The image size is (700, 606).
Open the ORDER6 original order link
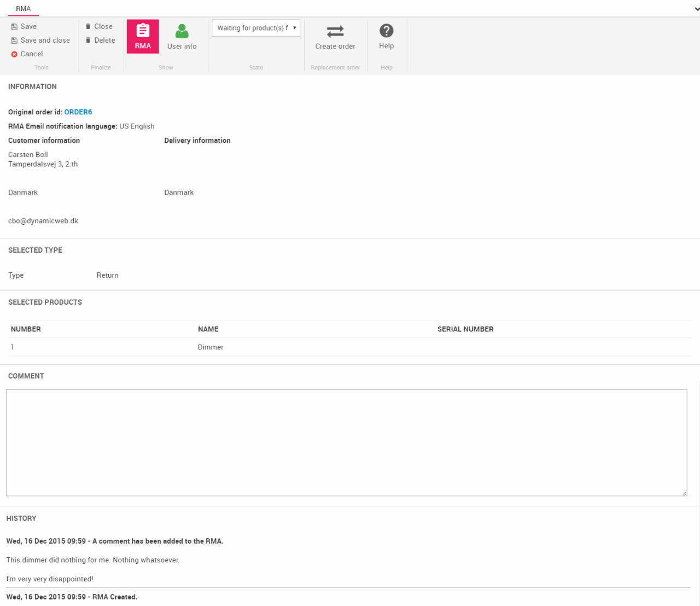click(x=78, y=112)
